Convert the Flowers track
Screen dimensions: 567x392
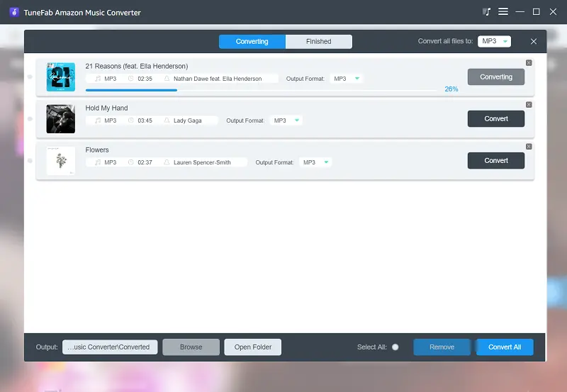(x=495, y=161)
